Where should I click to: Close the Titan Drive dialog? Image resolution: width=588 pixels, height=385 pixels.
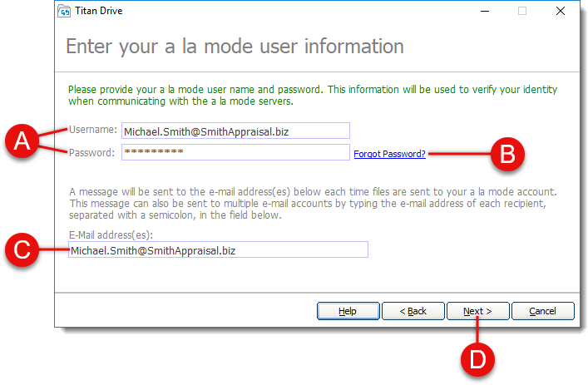pyautogui.click(x=560, y=12)
